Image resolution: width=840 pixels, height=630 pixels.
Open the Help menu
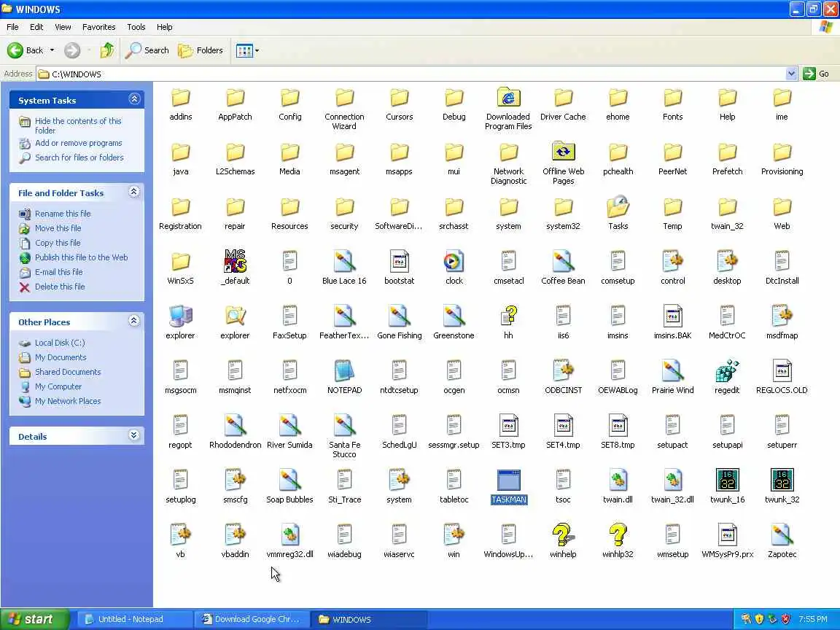[x=165, y=27]
